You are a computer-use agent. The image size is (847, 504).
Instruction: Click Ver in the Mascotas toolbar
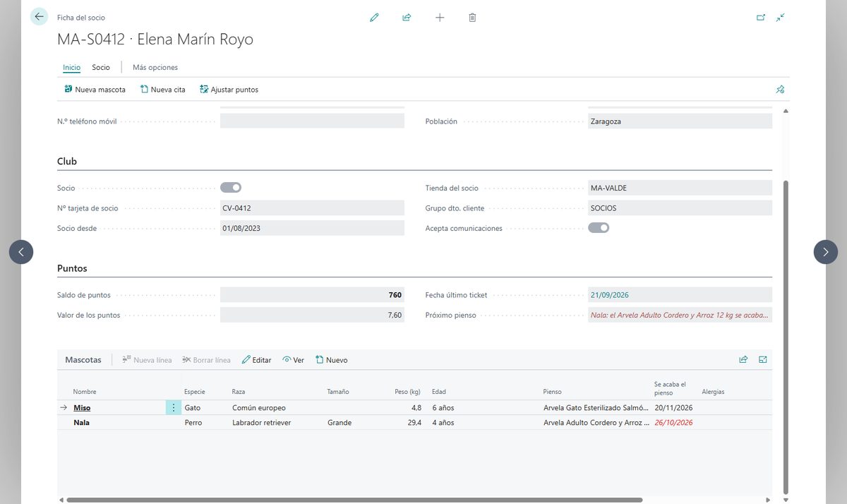tap(293, 360)
